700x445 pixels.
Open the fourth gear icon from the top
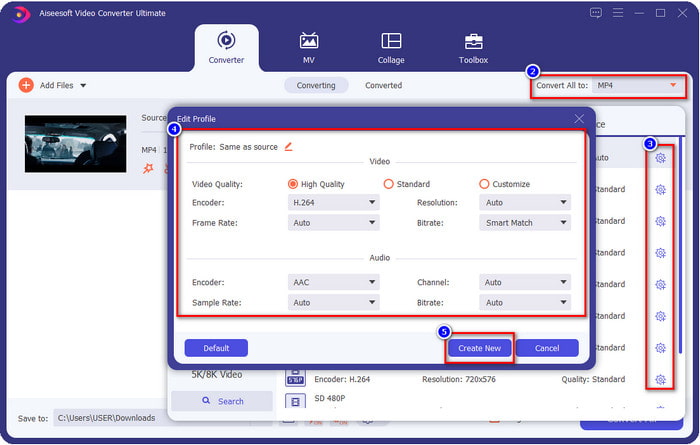click(660, 253)
